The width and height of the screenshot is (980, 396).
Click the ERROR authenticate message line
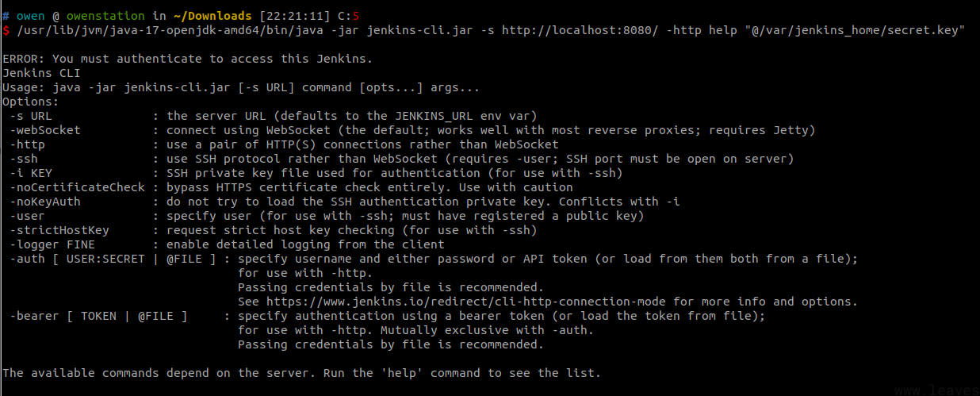(x=187, y=59)
